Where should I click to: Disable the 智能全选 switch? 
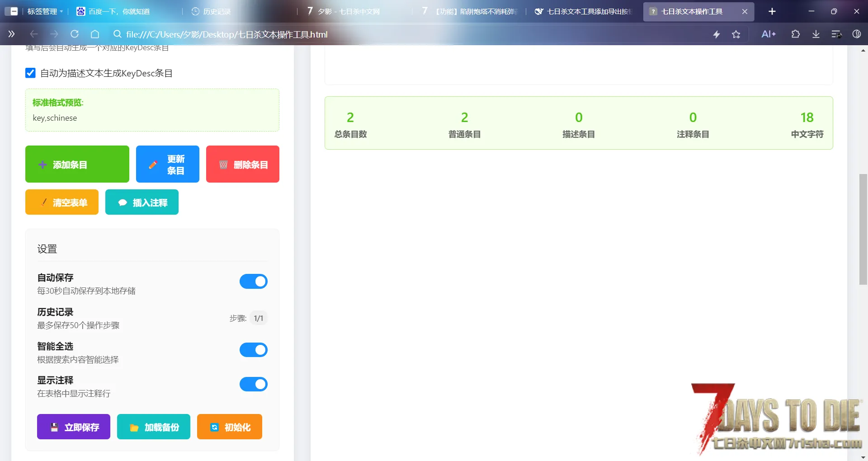click(x=253, y=350)
